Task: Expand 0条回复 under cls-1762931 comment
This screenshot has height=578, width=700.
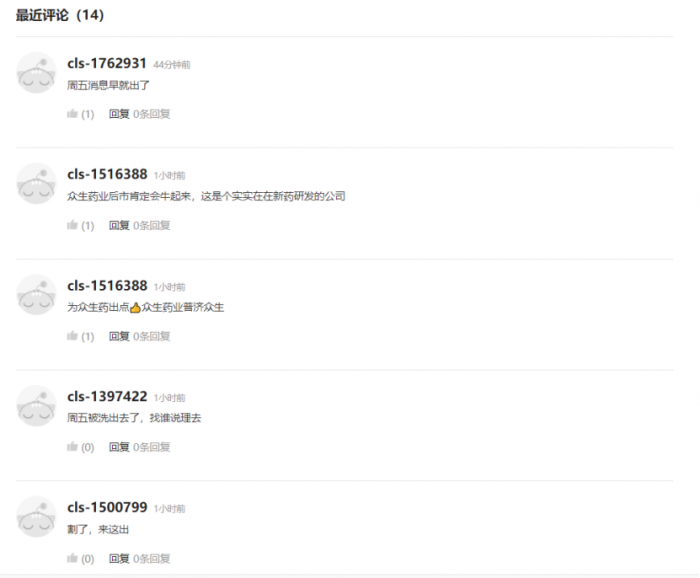Action: click(152, 114)
